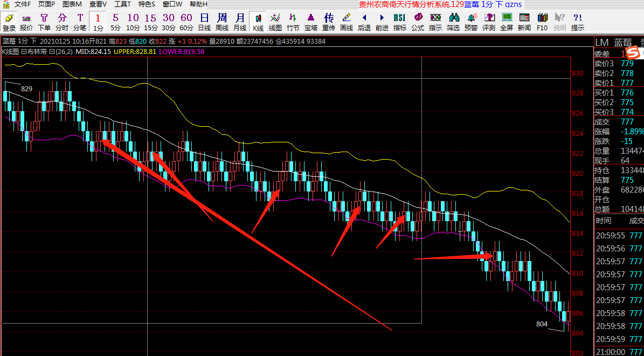Switch to 日线 daily period
This screenshot has height=356, width=644.
click(204, 22)
